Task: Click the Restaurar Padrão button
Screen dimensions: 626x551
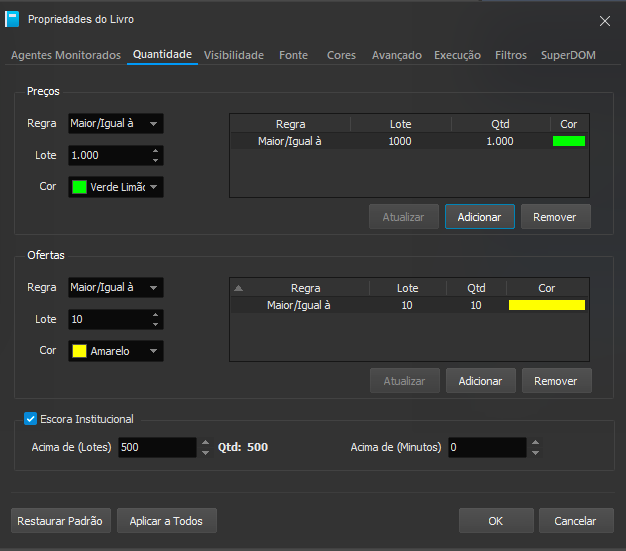Action: point(61,521)
